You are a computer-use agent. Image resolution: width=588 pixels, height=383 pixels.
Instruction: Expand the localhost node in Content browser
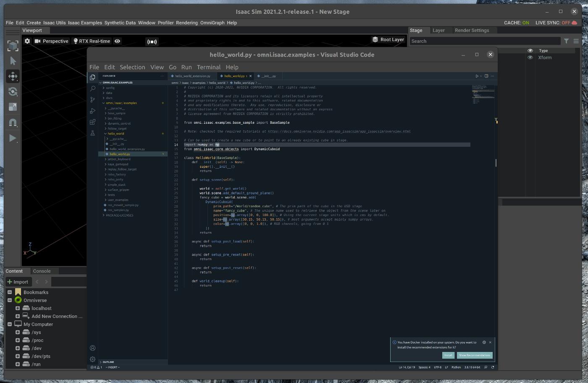(x=18, y=308)
